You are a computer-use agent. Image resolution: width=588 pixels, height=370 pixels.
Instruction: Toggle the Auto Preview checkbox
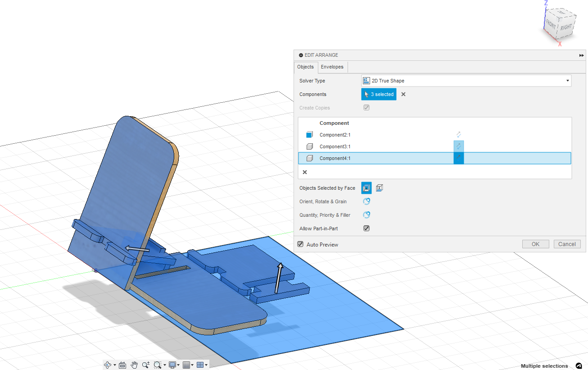coord(300,244)
